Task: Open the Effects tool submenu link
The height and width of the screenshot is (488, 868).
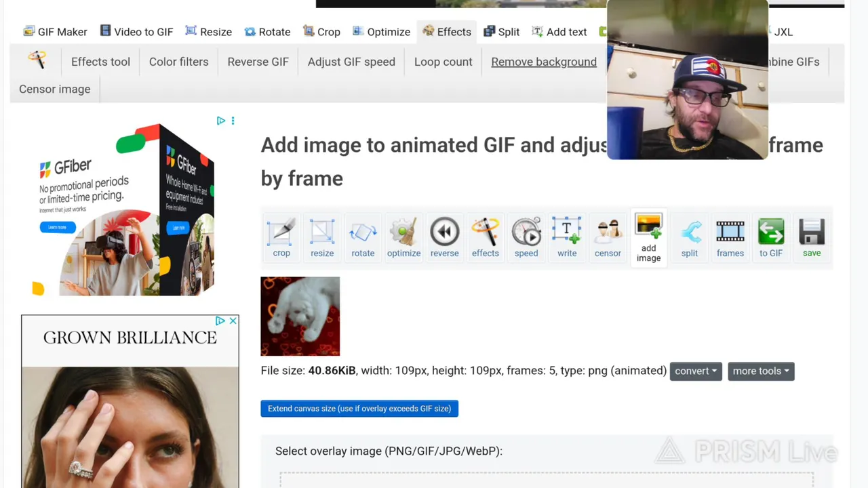Action: coord(100,62)
